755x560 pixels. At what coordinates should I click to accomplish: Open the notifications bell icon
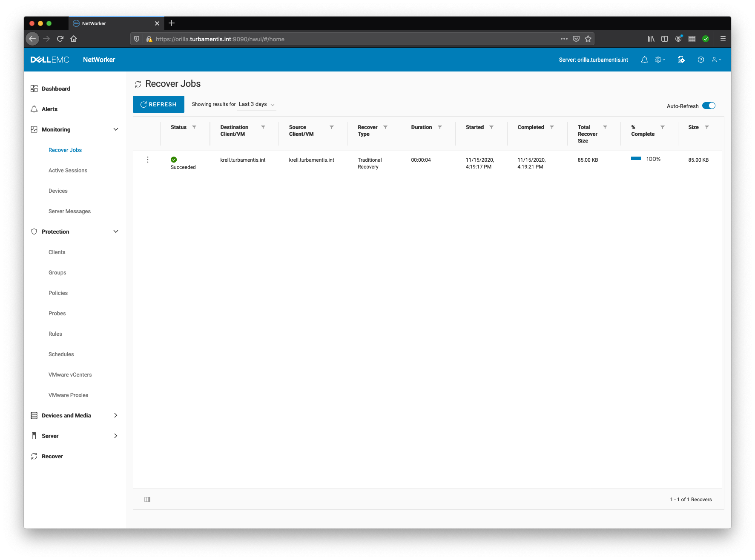644,60
